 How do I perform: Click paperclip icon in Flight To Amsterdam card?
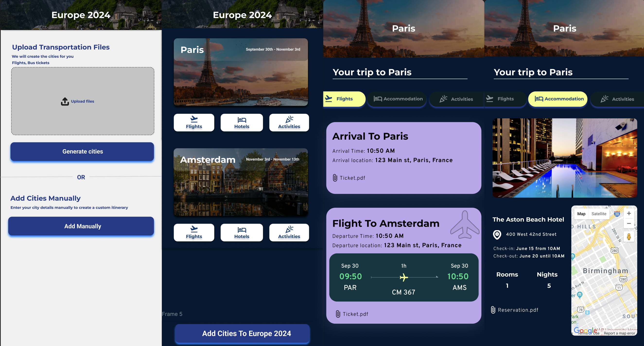tap(338, 314)
